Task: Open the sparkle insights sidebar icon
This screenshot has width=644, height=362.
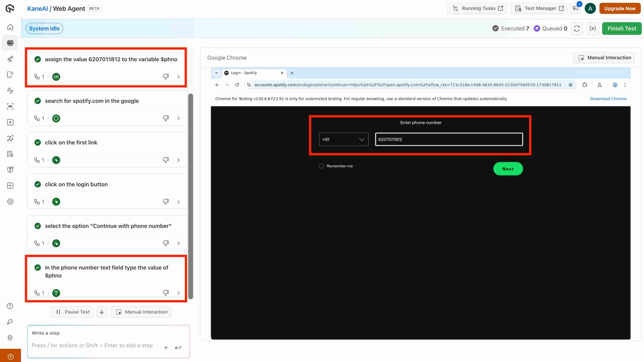Action: click(10, 138)
